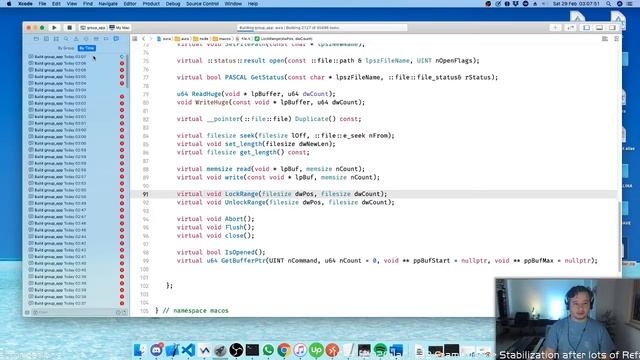Open the Test navigator icon
The image size is (640, 360).
point(86,39)
